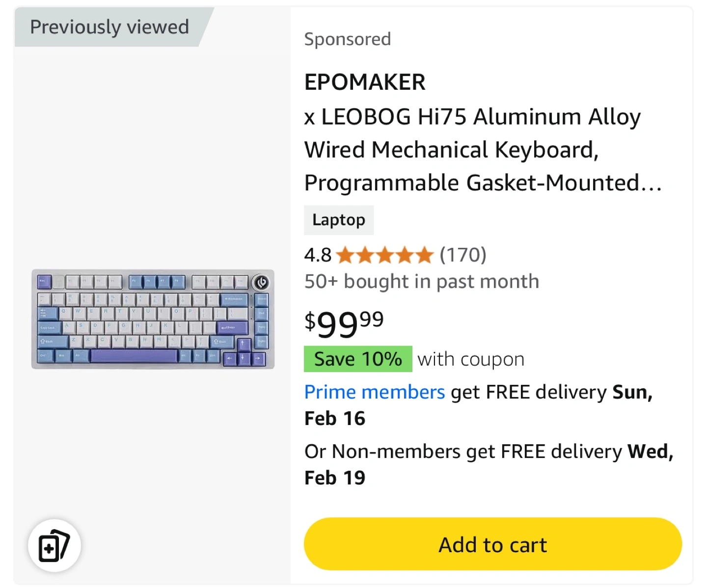Click the 50+ bought in past month text
Image resolution: width=707 pixels, height=588 pixels.
422,282
